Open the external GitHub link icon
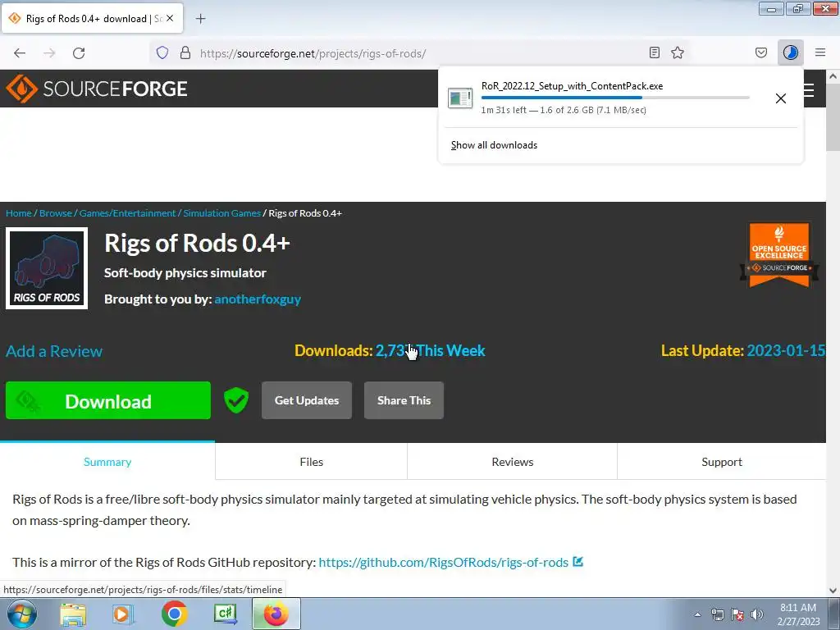This screenshot has height=630, width=840. [578, 561]
